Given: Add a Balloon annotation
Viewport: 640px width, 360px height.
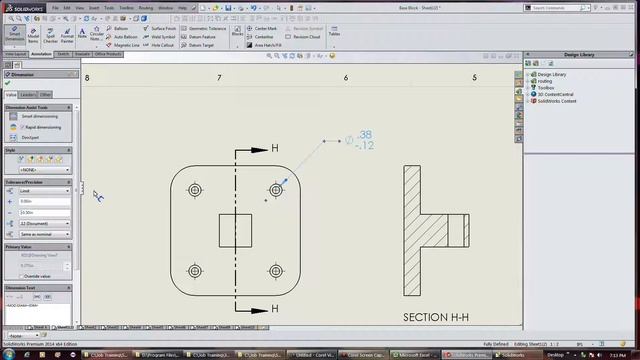Looking at the screenshot, I should point(117,29).
